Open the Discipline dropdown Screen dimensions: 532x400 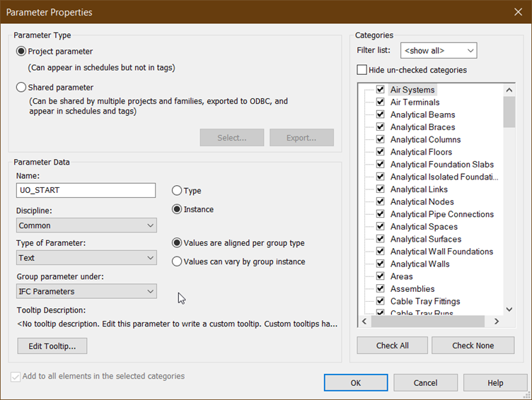(86, 225)
